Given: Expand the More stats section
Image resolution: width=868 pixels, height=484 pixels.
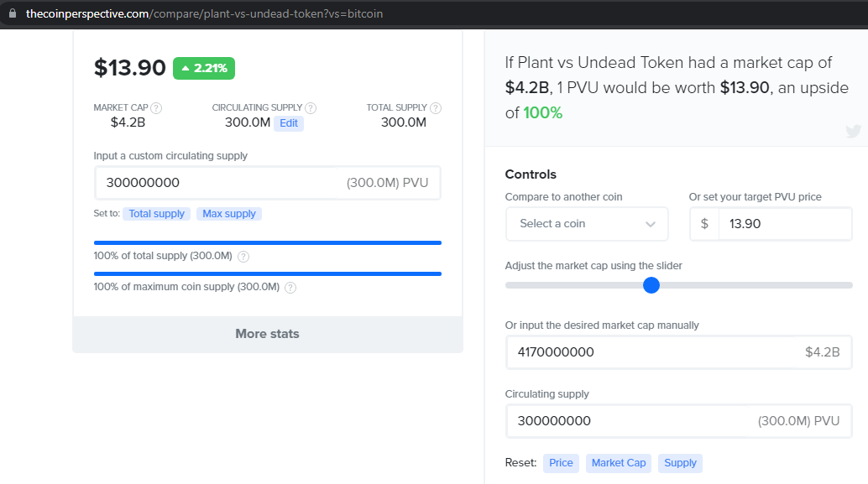Looking at the screenshot, I should (x=267, y=334).
